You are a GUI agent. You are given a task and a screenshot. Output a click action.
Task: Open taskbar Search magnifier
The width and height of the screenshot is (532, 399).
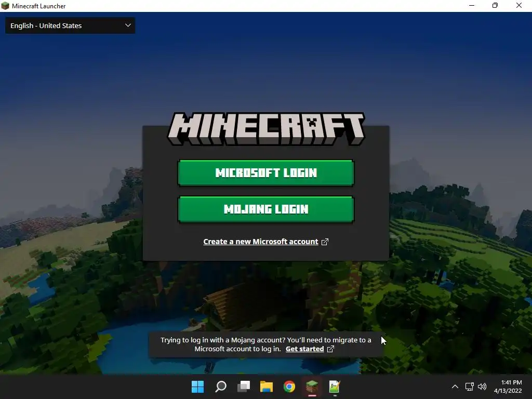(x=220, y=387)
